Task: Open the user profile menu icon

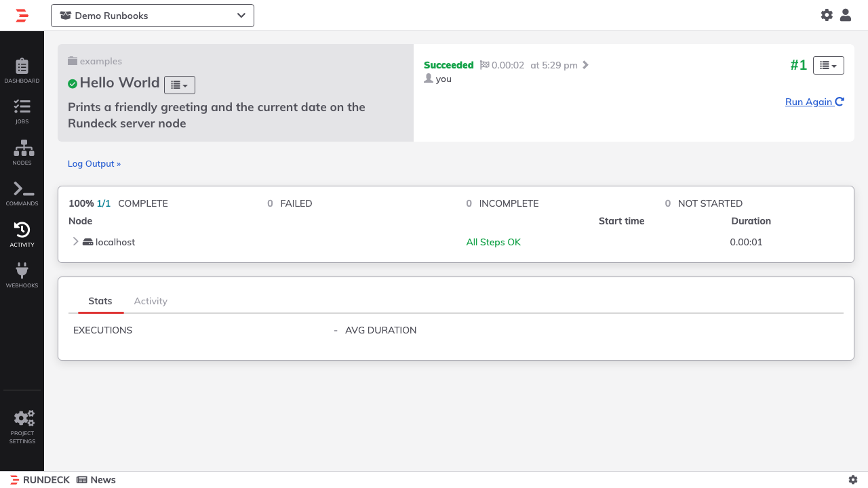Action: click(846, 15)
